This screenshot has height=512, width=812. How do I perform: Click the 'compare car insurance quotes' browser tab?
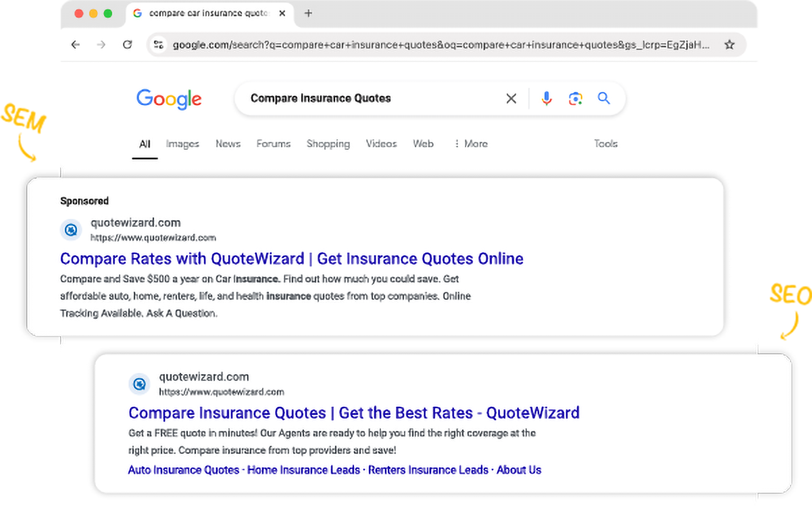click(210, 13)
